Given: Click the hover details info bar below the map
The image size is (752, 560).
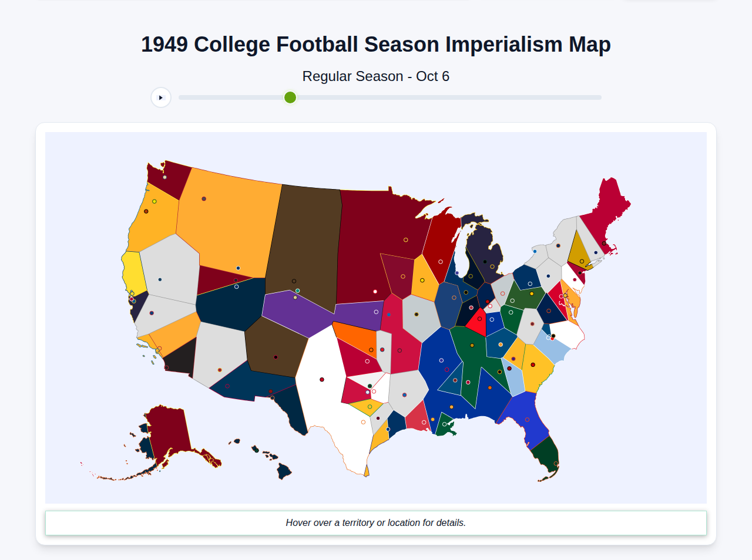Looking at the screenshot, I should pos(376,522).
